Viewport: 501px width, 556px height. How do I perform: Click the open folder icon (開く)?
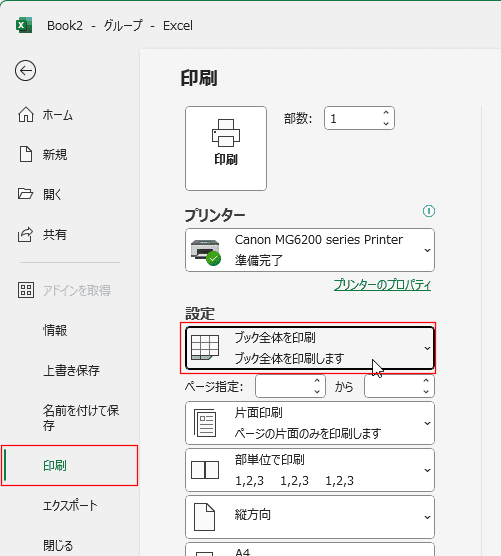click(x=26, y=194)
